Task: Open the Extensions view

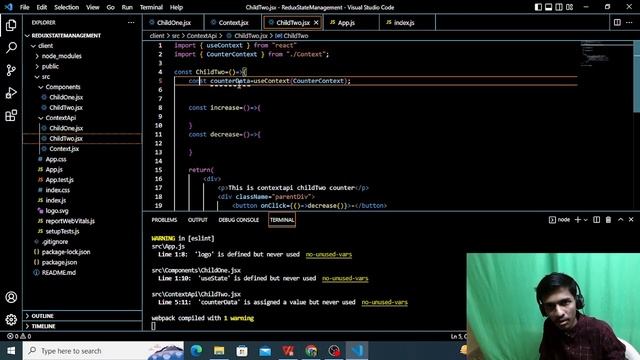Action: pyautogui.click(x=11, y=115)
